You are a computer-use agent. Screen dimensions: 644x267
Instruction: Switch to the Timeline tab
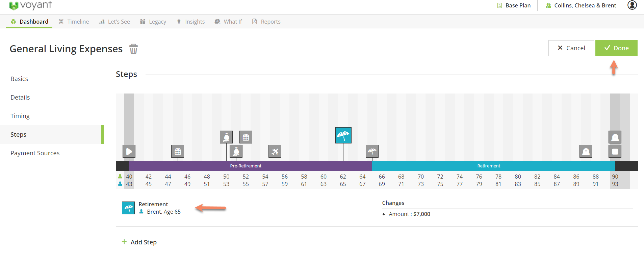[74, 22]
